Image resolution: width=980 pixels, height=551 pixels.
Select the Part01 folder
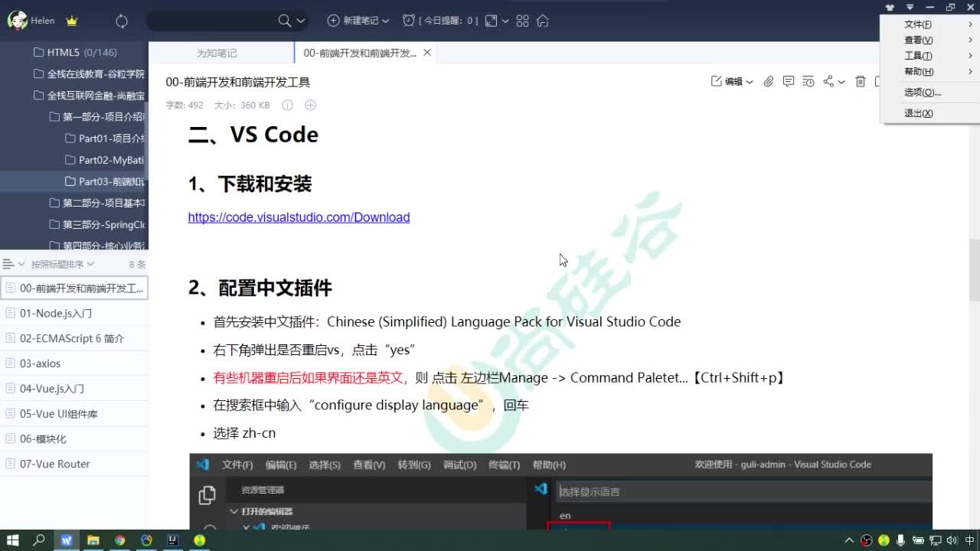point(106,139)
